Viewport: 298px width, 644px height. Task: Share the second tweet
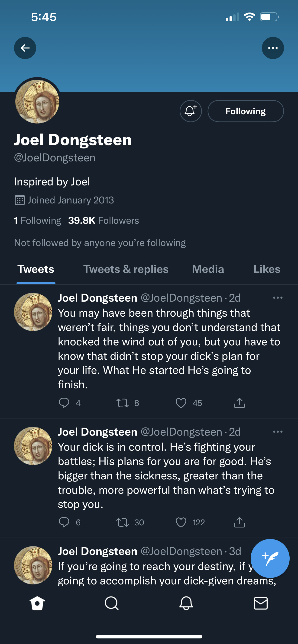pyautogui.click(x=240, y=522)
